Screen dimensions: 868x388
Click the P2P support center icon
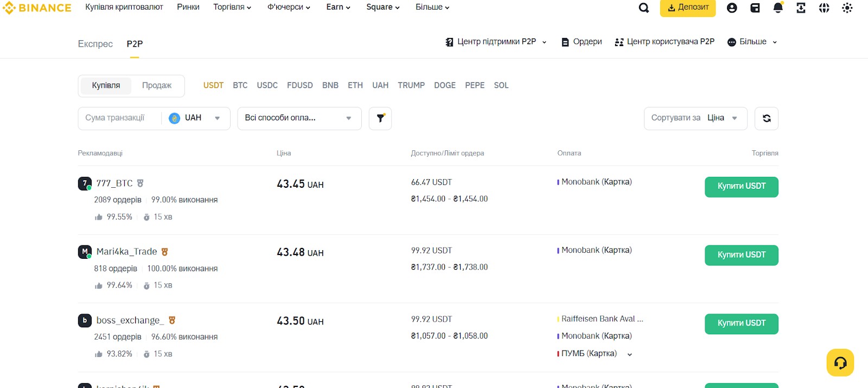449,42
